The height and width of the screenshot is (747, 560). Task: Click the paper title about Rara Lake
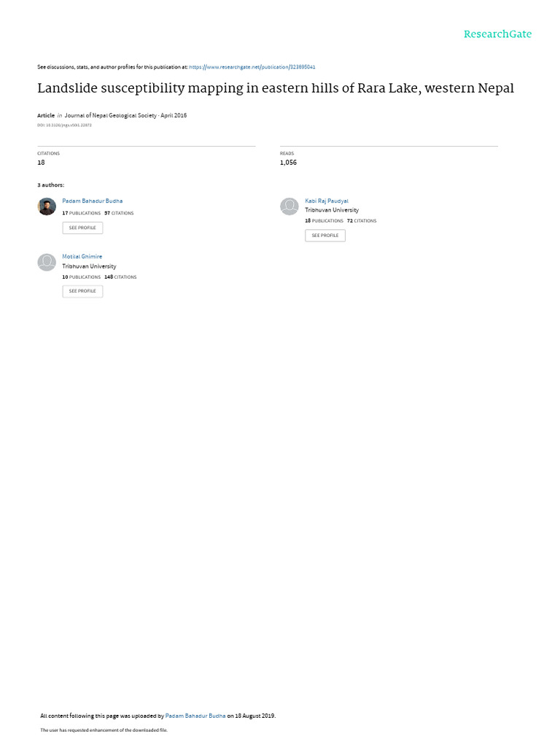[x=276, y=88]
